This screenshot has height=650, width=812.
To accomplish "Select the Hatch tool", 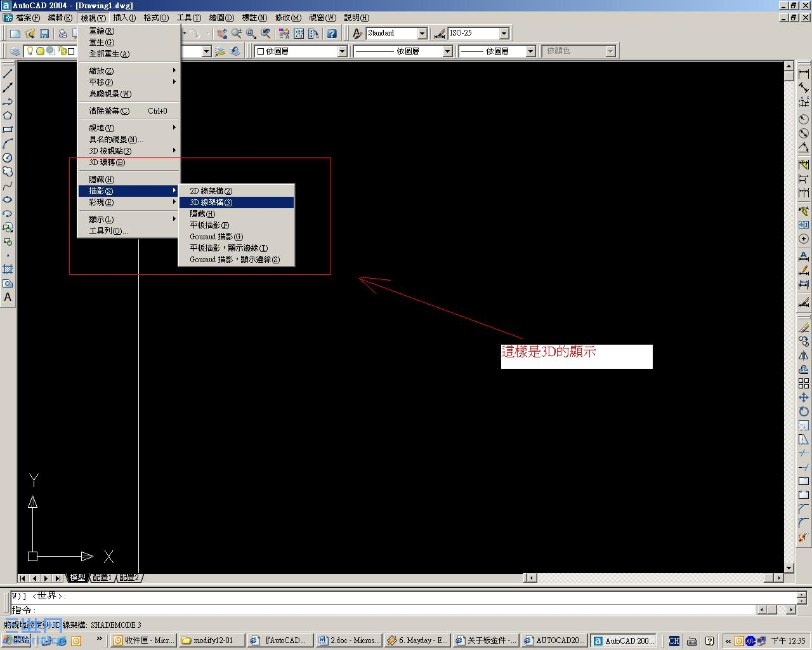I will [8, 269].
